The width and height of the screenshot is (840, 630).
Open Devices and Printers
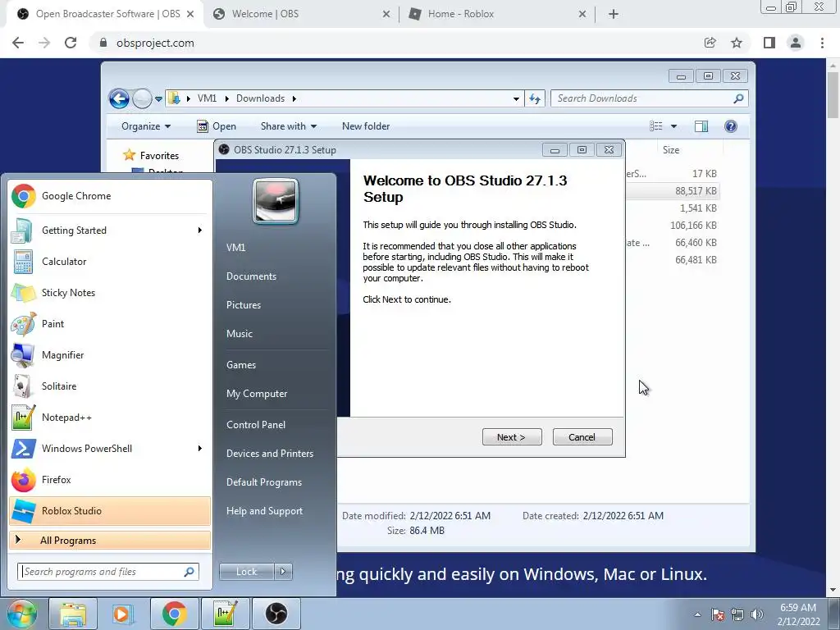click(x=269, y=454)
